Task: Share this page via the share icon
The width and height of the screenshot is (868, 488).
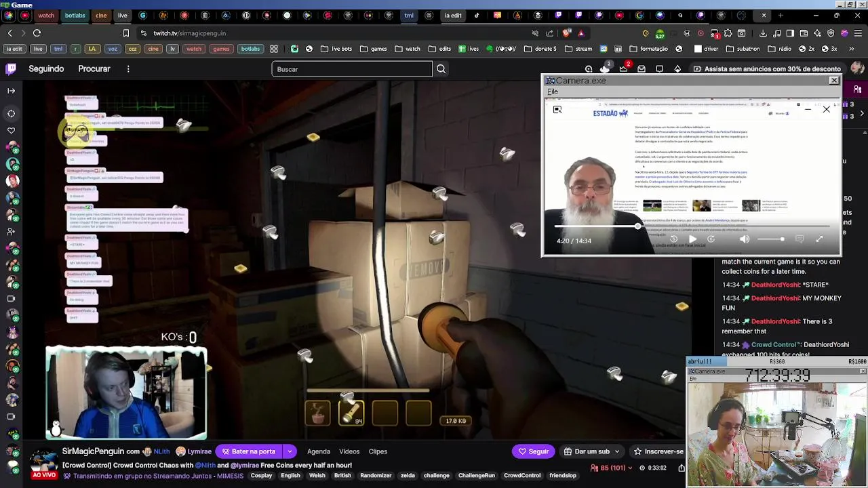Action: click(550, 33)
